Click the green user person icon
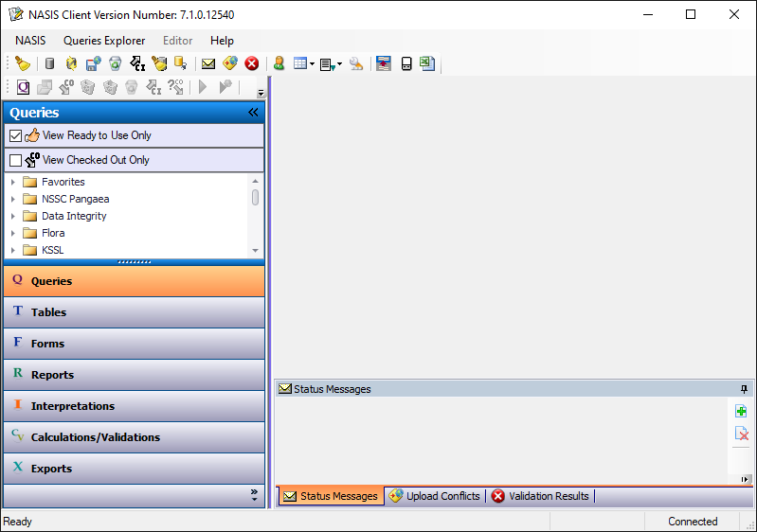The width and height of the screenshot is (757, 532). tap(279, 63)
